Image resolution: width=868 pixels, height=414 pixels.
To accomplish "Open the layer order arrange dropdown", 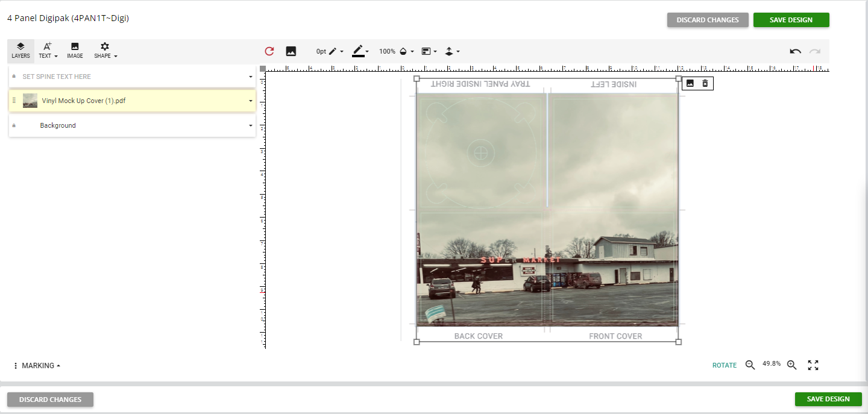I will 452,51.
